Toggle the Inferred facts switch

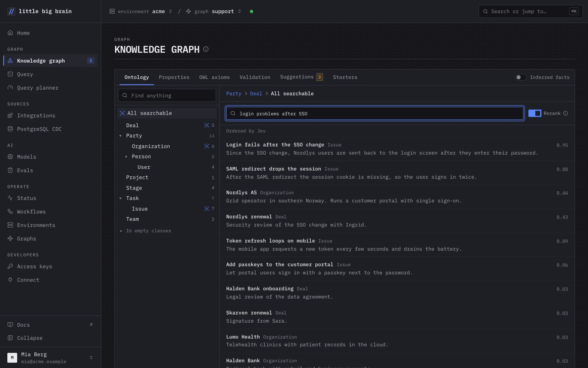521,77
